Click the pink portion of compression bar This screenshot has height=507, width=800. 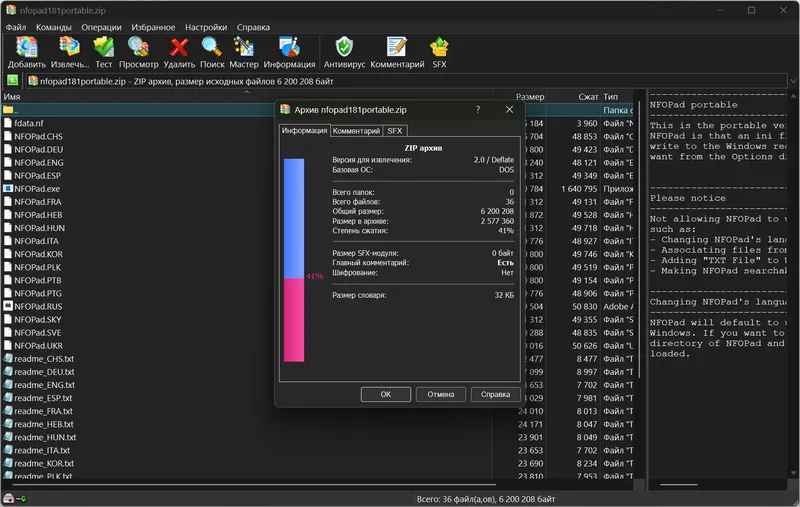coord(294,320)
